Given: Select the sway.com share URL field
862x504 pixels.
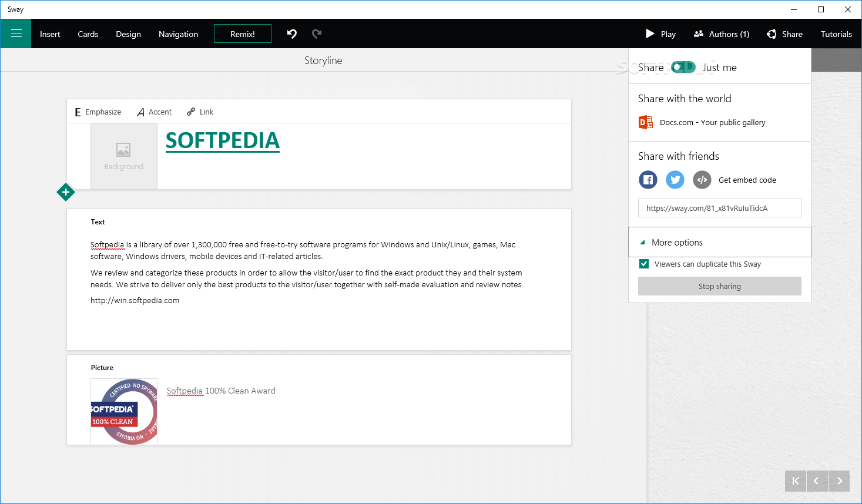Looking at the screenshot, I should pos(720,208).
